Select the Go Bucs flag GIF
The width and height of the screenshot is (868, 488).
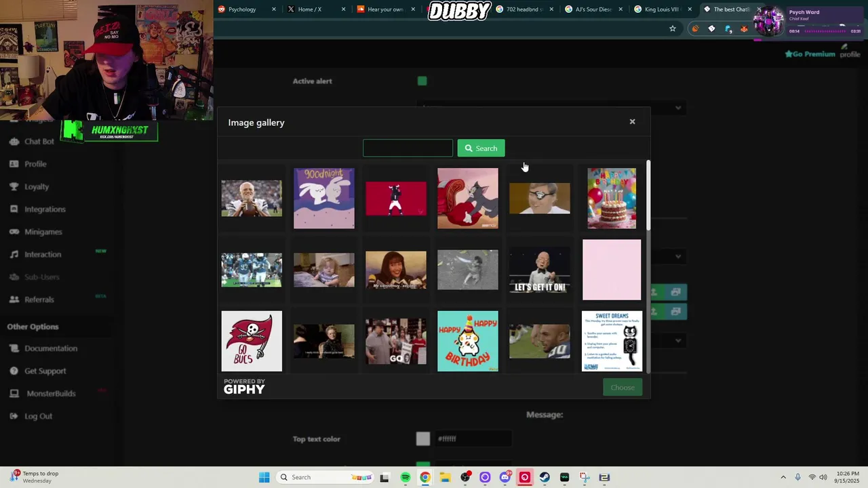point(252,341)
